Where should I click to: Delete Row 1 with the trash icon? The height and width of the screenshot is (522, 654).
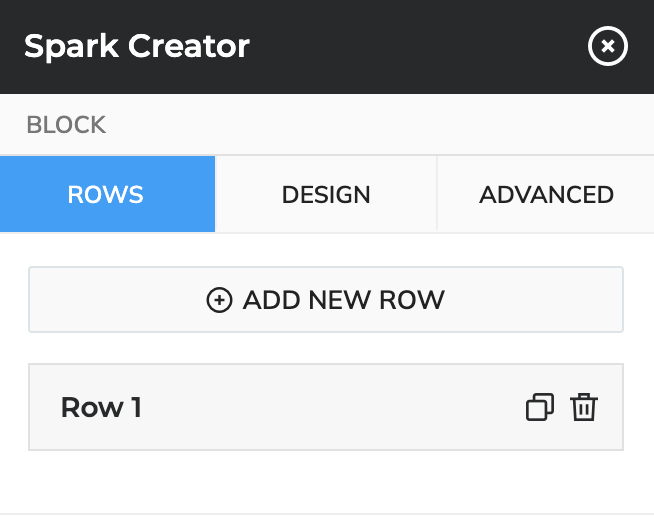tap(584, 407)
